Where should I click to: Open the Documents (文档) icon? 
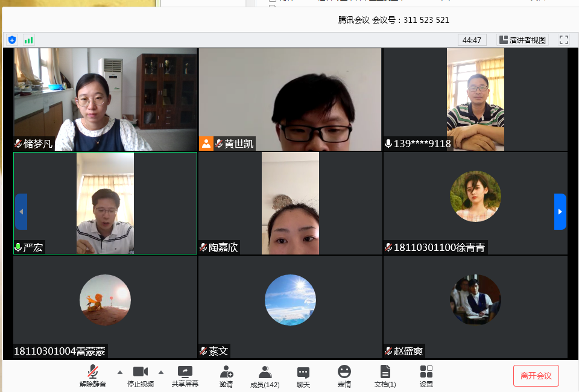pos(385,376)
